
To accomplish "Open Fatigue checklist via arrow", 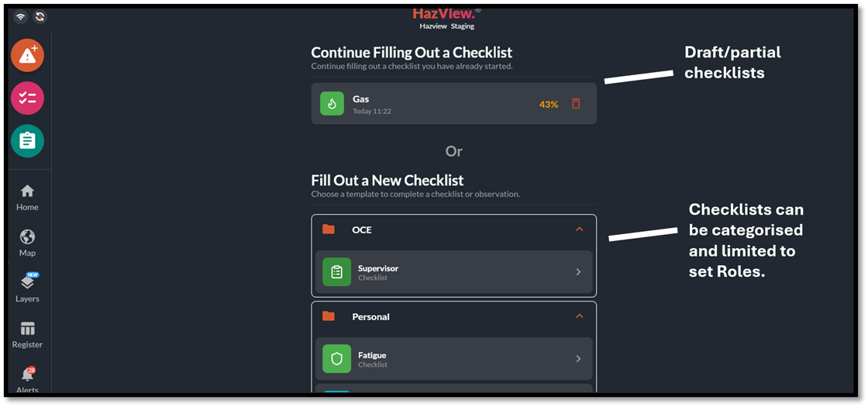I will tap(578, 359).
